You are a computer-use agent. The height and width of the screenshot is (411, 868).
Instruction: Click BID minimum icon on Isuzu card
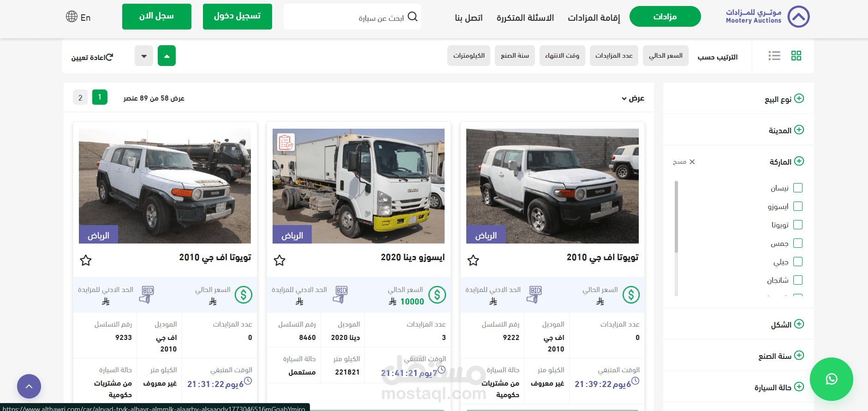coord(341,294)
